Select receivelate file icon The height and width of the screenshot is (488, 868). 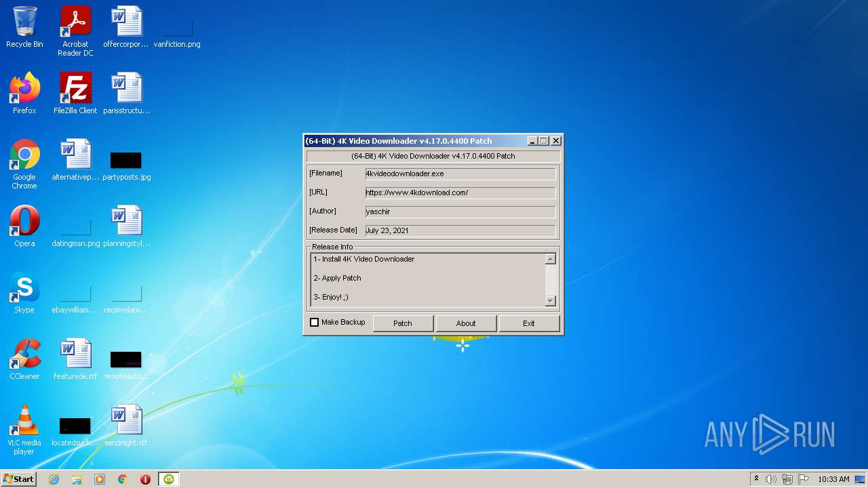pyautogui.click(x=126, y=298)
